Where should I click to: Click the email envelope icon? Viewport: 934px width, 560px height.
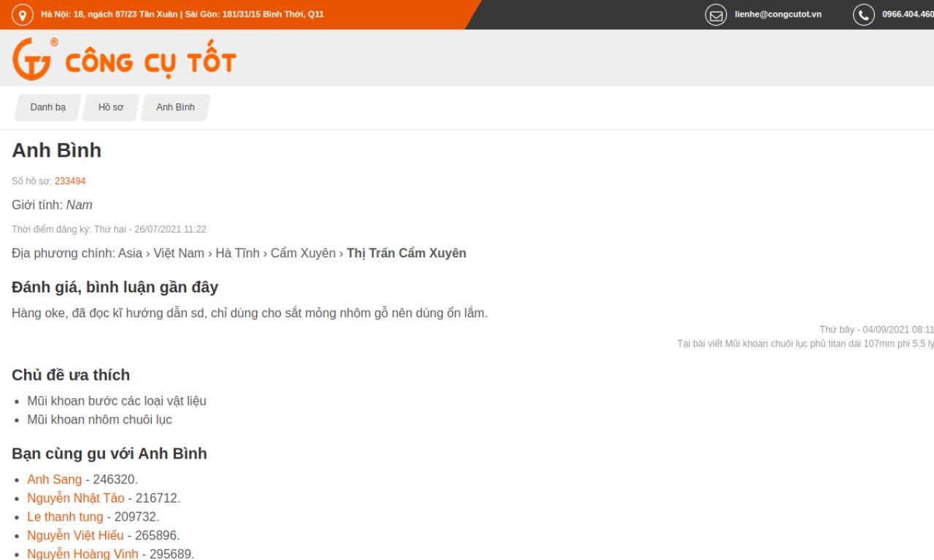point(716,15)
